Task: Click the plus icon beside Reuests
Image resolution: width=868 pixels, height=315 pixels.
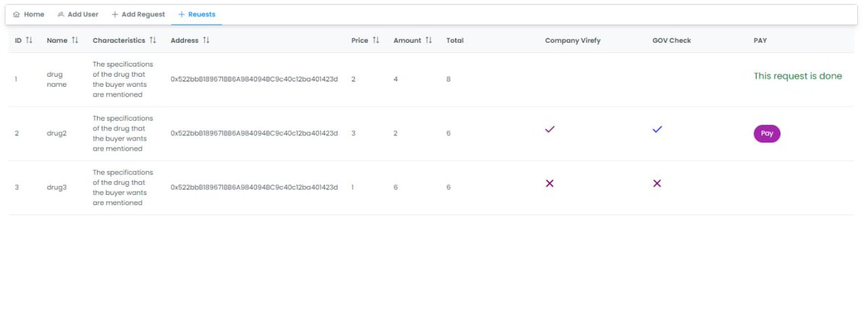Action: tap(182, 14)
